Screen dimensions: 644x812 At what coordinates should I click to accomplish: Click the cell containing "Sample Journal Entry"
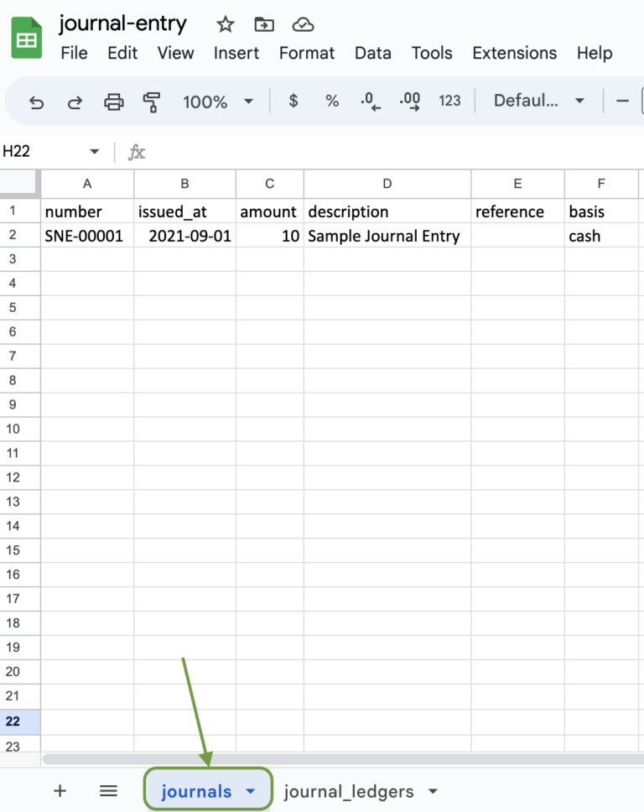(x=387, y=235)
